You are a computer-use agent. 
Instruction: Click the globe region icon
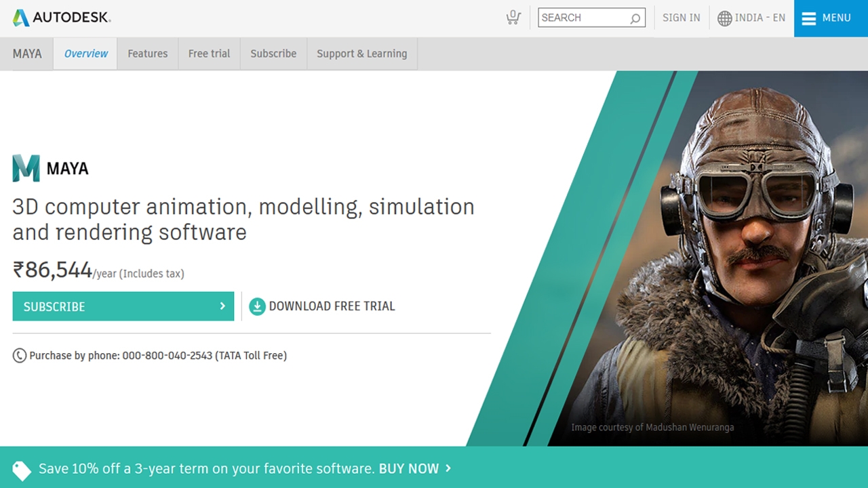pyautogui.click(x=725, y=18)
